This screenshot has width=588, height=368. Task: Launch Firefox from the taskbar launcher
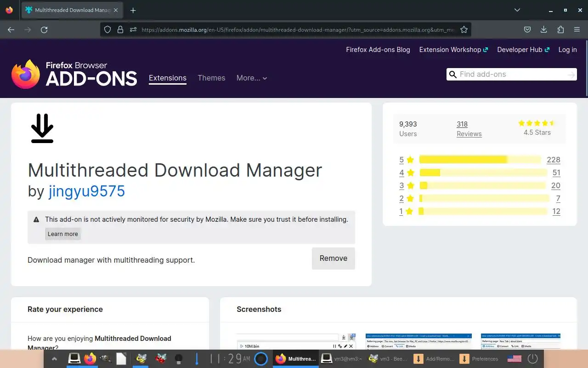pos(90,359)
